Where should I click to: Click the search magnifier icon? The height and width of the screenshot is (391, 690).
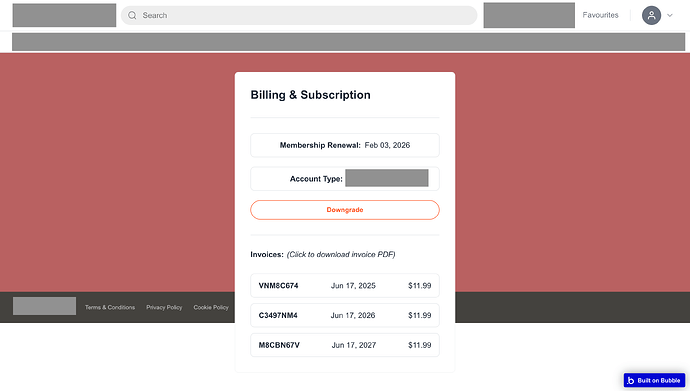pyautogui.click(x=132, y=15)
